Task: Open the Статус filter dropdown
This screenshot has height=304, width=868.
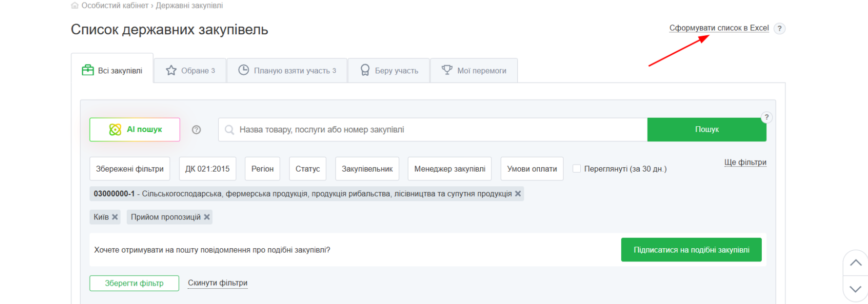Action: coord(307,169)
